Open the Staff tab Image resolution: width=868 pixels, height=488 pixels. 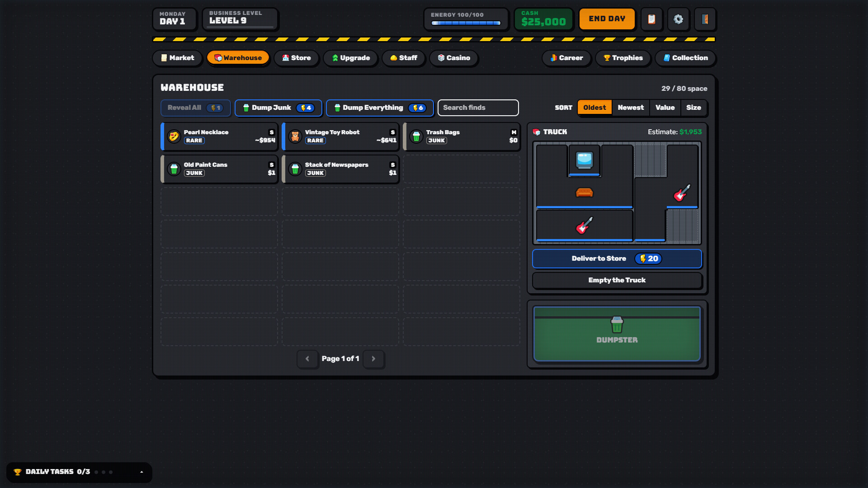[x=403, y=58]
